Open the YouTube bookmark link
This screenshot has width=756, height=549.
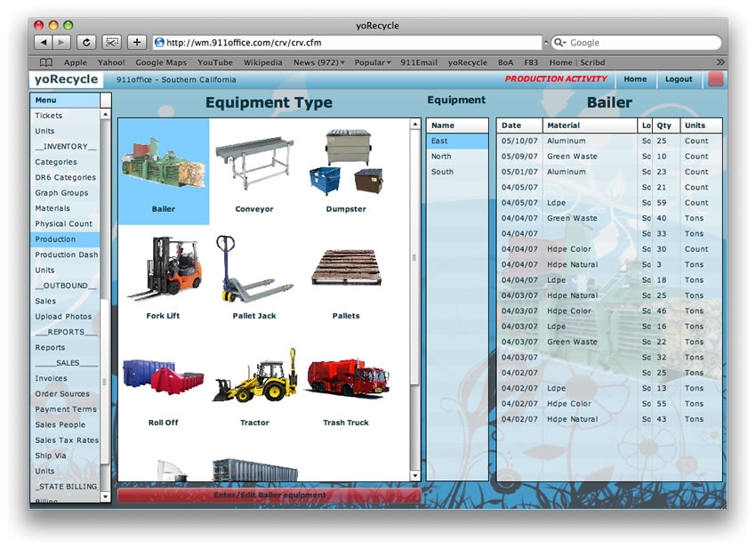(x=215, y=62)
